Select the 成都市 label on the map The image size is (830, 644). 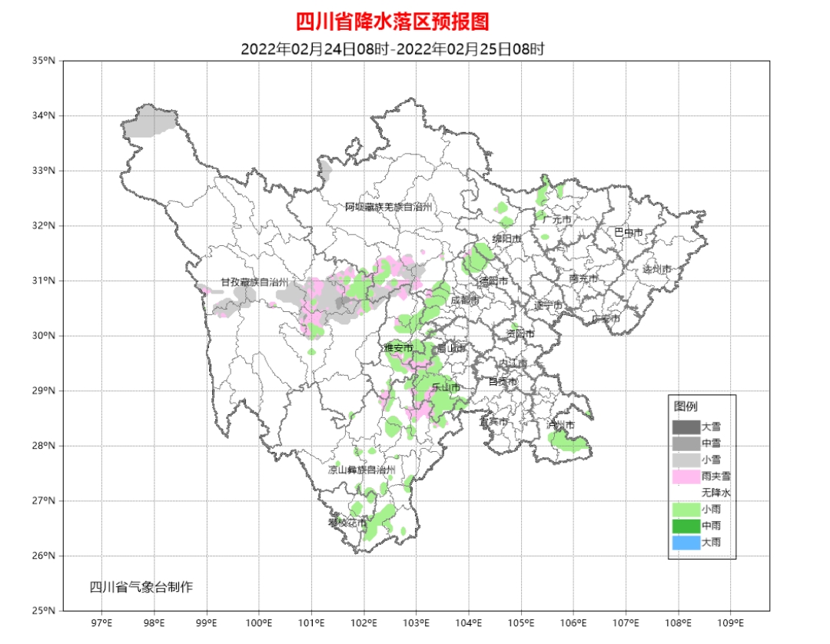click(464, 300)
